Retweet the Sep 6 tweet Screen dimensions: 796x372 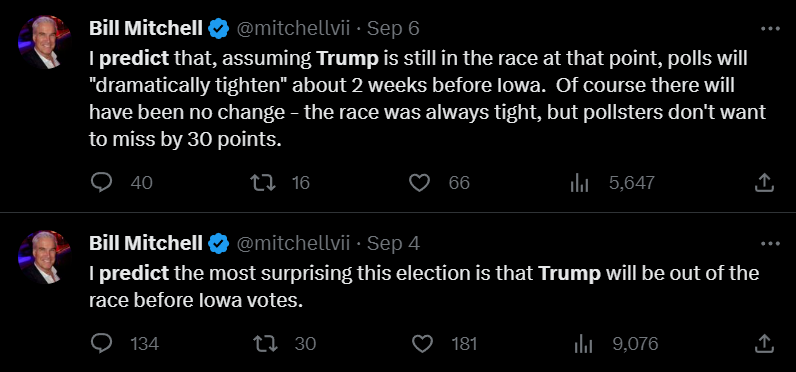point(264,183)
